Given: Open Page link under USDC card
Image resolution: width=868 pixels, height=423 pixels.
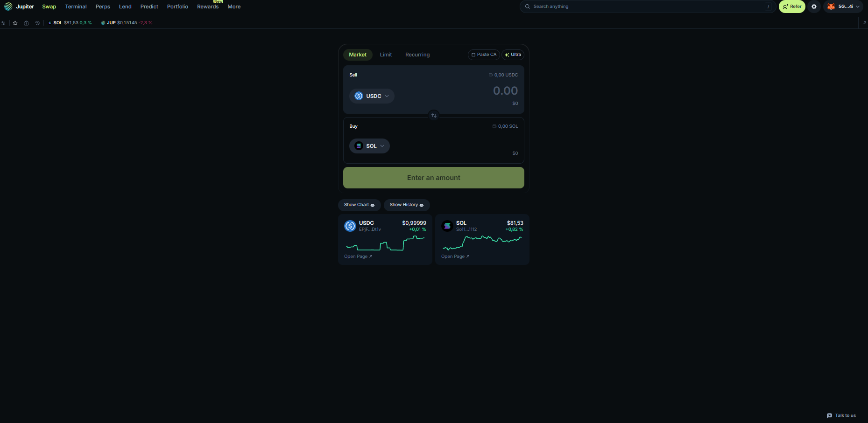Looking at the screenshot, I should click(x=358, y=257).
